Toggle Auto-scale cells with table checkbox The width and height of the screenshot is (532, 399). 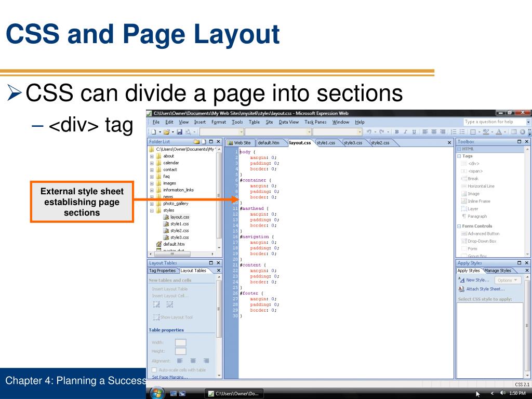coord(154,370)
